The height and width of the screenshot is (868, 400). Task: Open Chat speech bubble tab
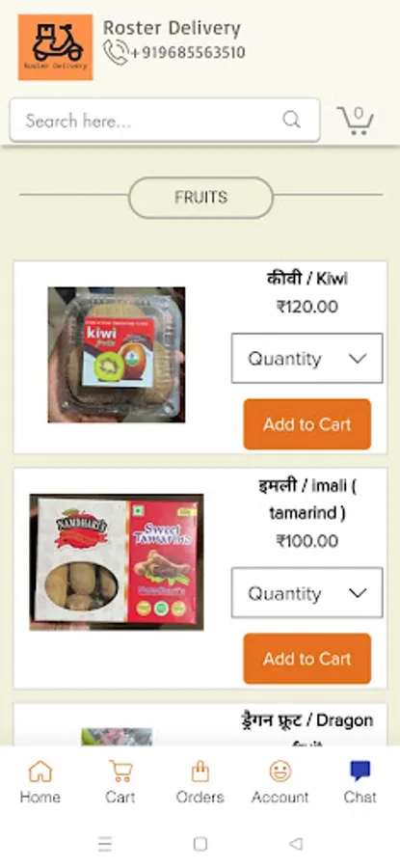tap(360, 781)
